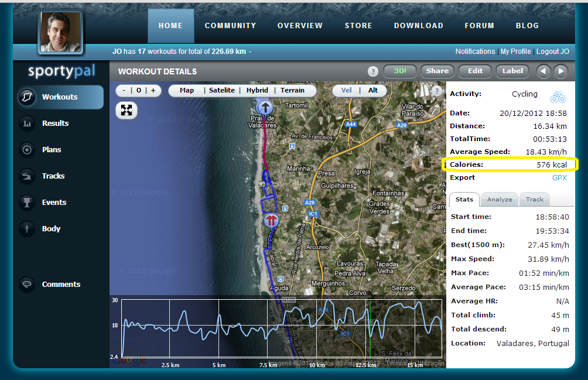Open the FORUM navigation item
Screen dimensions: 588x380
point(479,26)
